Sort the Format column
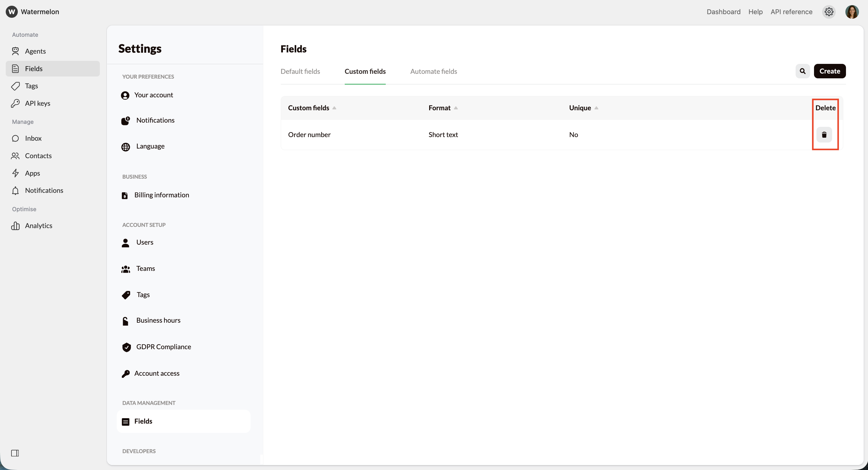868x470 pixels. tap(456, 108)
